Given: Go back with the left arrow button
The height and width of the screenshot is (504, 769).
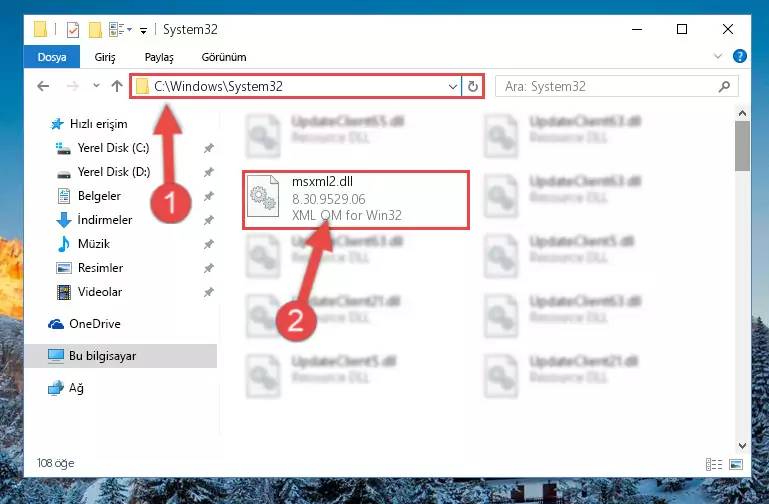Looking at the screenshot, I should 43,87.
